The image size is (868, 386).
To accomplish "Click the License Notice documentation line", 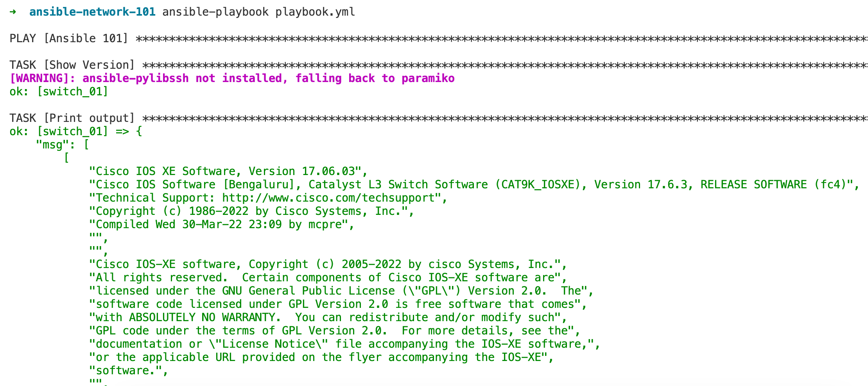I will pyautogui.click(x=344, y=344).
